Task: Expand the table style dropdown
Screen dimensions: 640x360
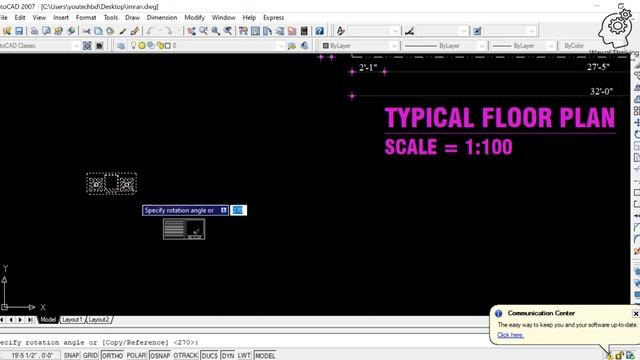Action: point(531,31)
